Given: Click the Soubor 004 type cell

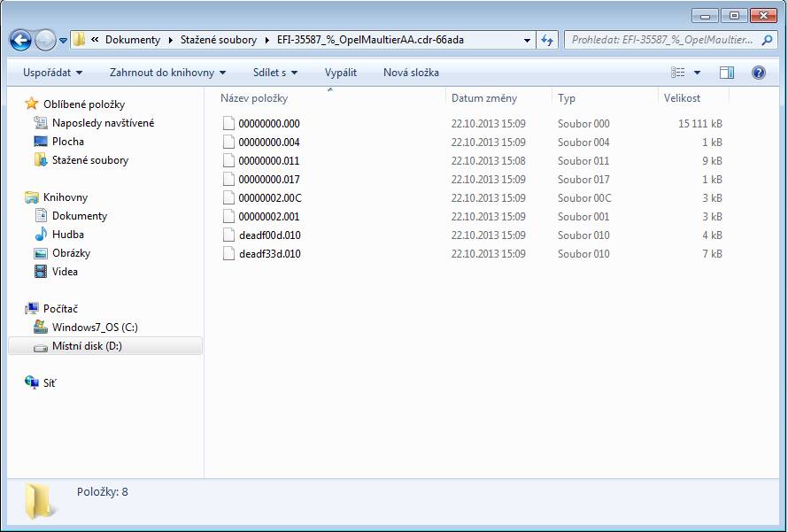Looking at the screenshot, I should 583,143.
